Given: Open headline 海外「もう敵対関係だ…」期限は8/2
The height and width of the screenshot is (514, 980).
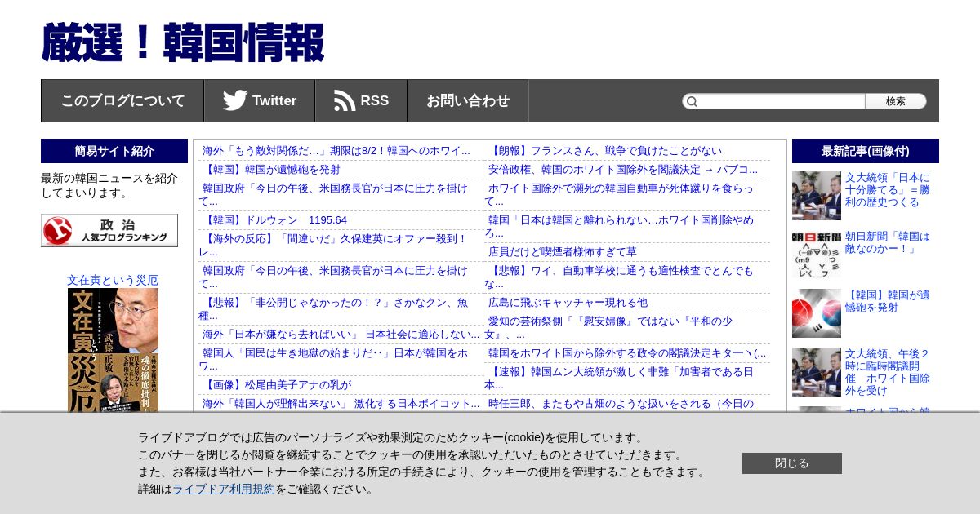Looking at the screenshot, I should coord(336,151).
